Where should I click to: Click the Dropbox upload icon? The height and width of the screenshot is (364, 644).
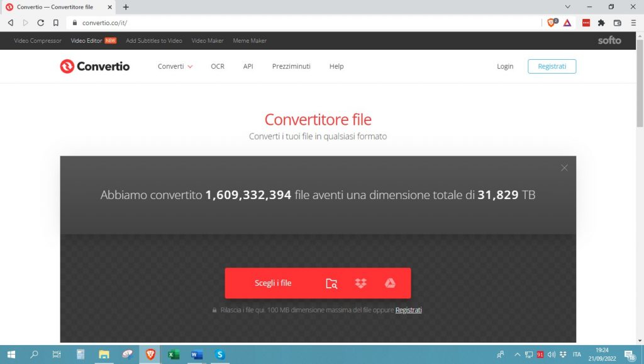tap(360, 283)
